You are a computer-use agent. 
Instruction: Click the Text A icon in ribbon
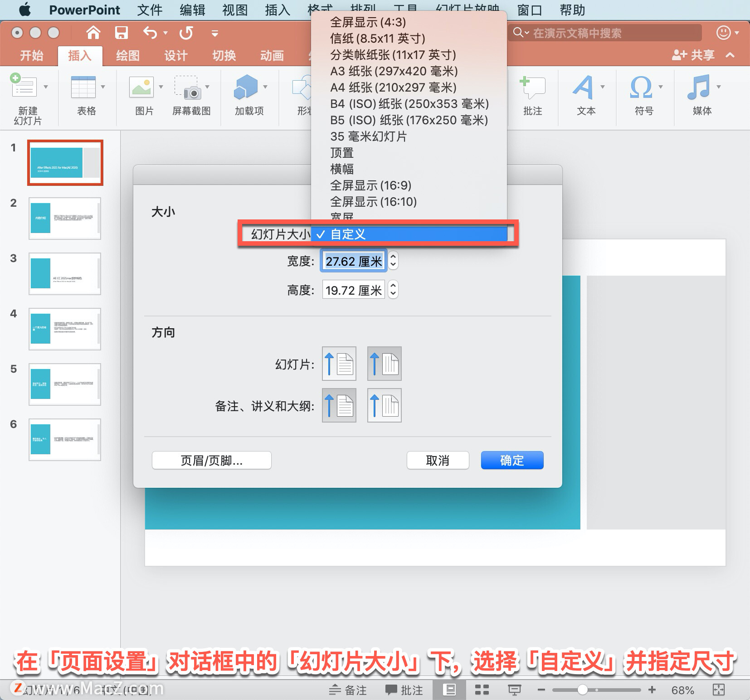point(583,87)
